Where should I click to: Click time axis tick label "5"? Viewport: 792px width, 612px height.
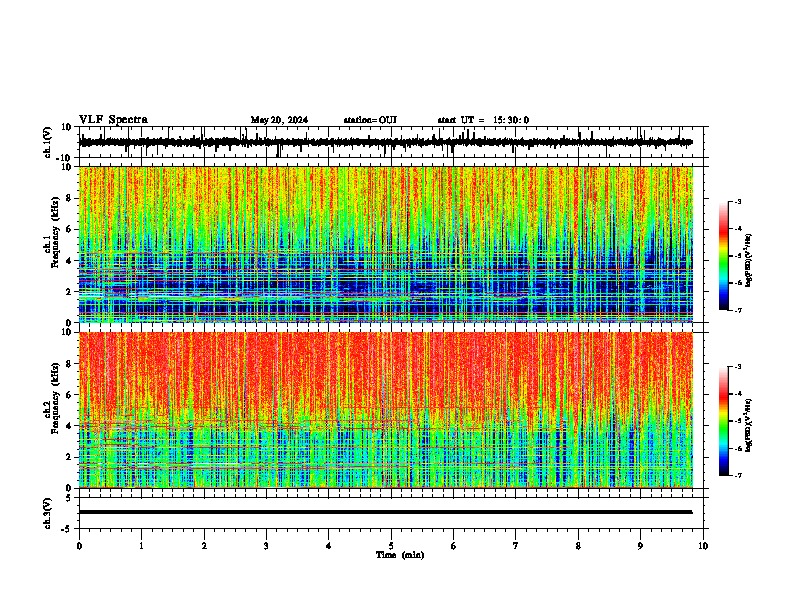click(x=391, y=546)
